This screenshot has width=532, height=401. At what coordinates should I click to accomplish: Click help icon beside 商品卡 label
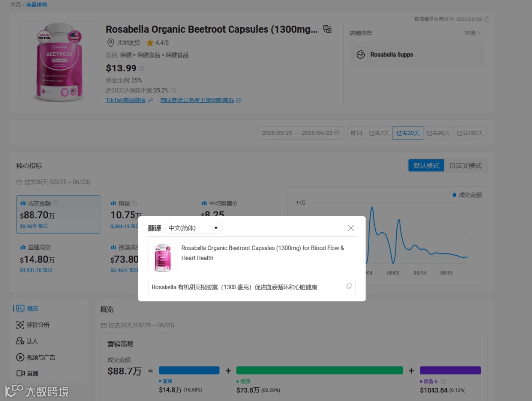tap(443, 381)
